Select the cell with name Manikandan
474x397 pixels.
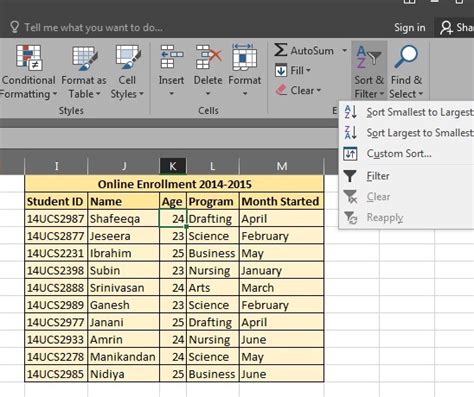tap(124, 357)
